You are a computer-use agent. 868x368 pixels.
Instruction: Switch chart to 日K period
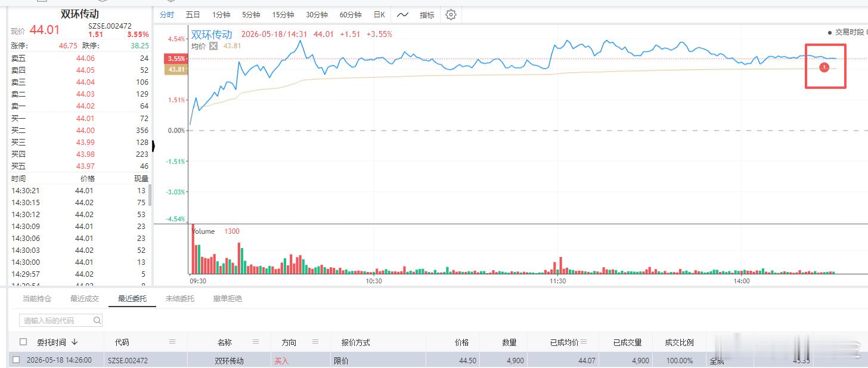[379, 15]
